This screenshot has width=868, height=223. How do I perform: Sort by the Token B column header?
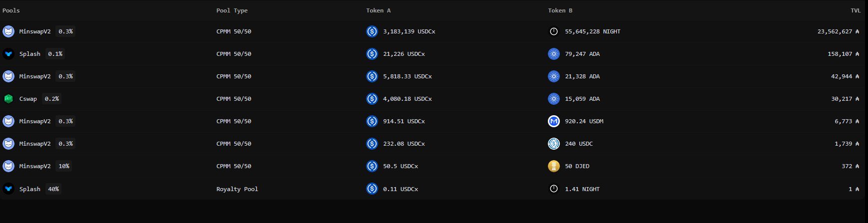click(x=560, y=10)
